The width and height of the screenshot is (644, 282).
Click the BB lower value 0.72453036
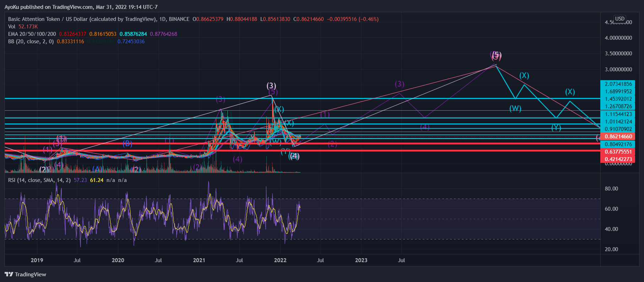[131, 42]
